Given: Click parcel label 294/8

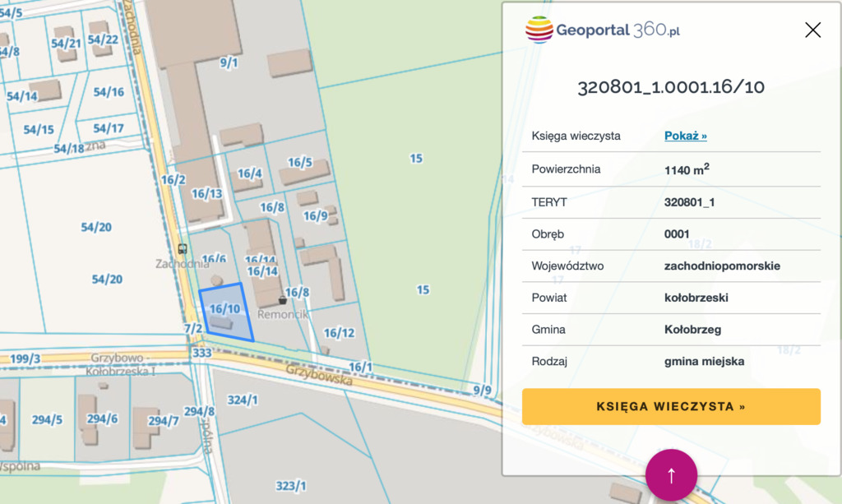Looking at the screenshot, I should pyautogui.click(x=199, y=412).
